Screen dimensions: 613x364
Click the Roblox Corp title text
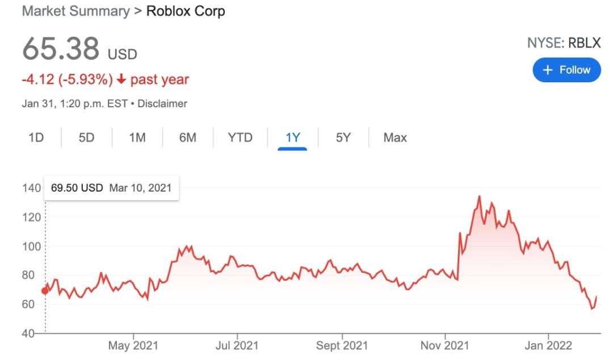point(186,11)
